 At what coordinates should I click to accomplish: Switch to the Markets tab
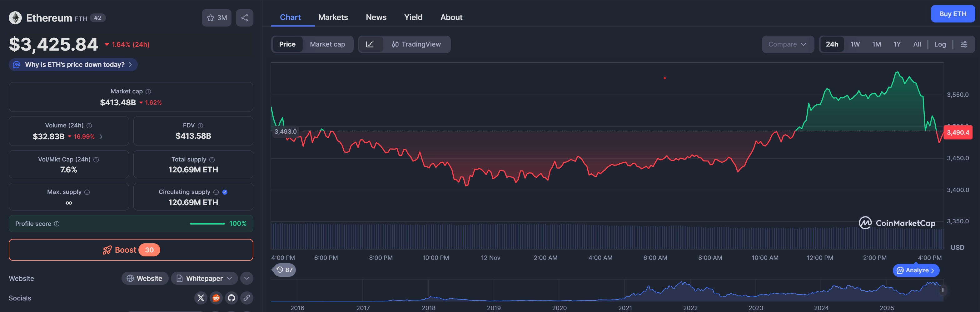click(x=333, y=17)
